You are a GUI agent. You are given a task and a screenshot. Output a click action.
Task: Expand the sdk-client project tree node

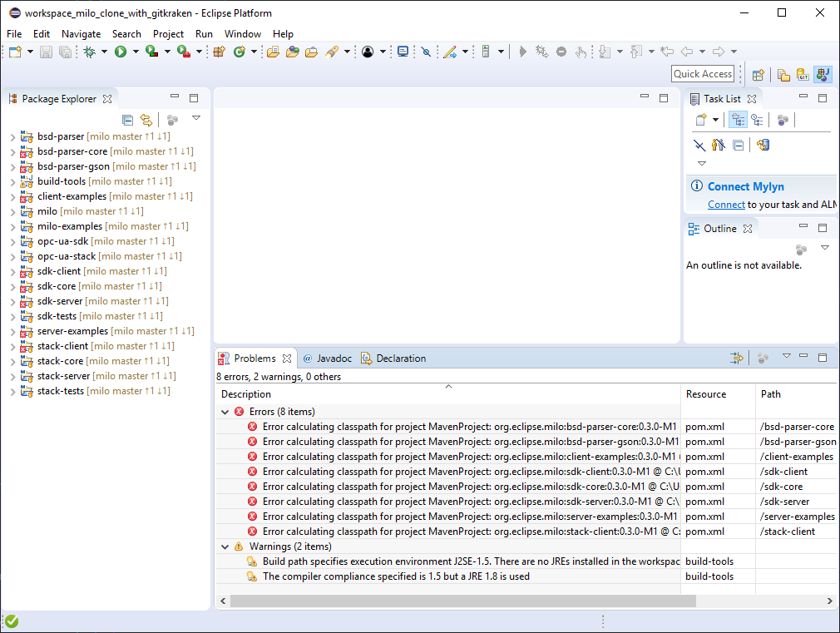coord(12,271)
